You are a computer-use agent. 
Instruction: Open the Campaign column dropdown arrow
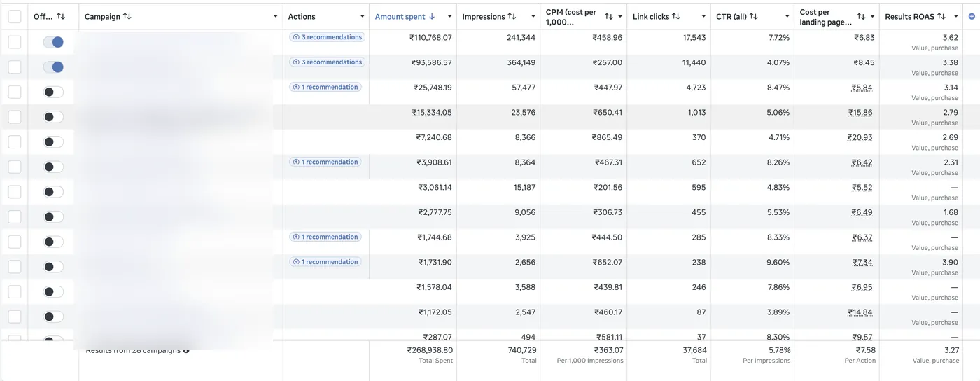[275, 16]
